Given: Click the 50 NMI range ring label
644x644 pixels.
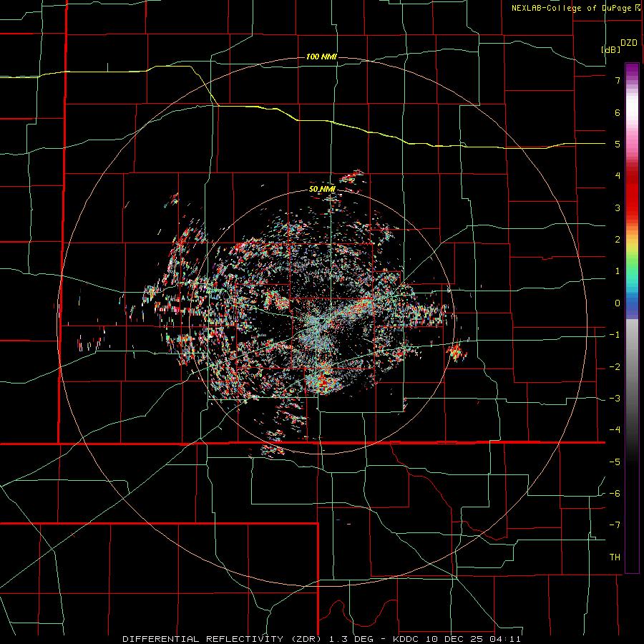Looking at the screenshot, I should pyautogui.click(x=322, y=189).
